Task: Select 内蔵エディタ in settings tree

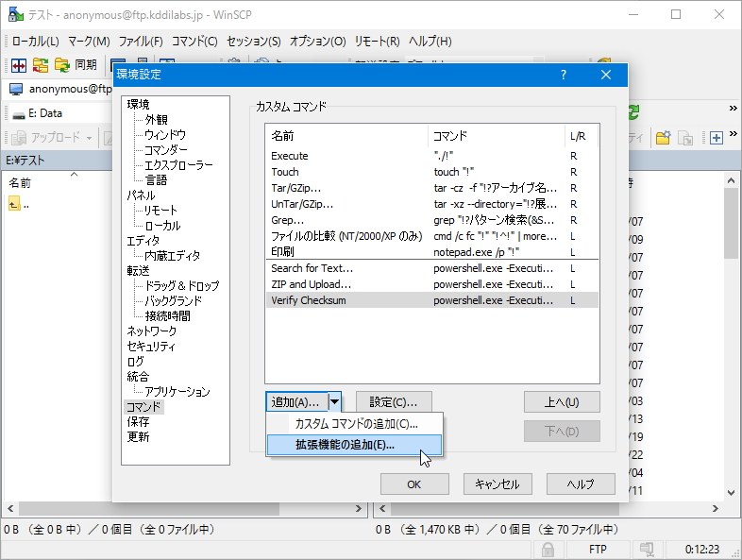Action: coord(172,256)
